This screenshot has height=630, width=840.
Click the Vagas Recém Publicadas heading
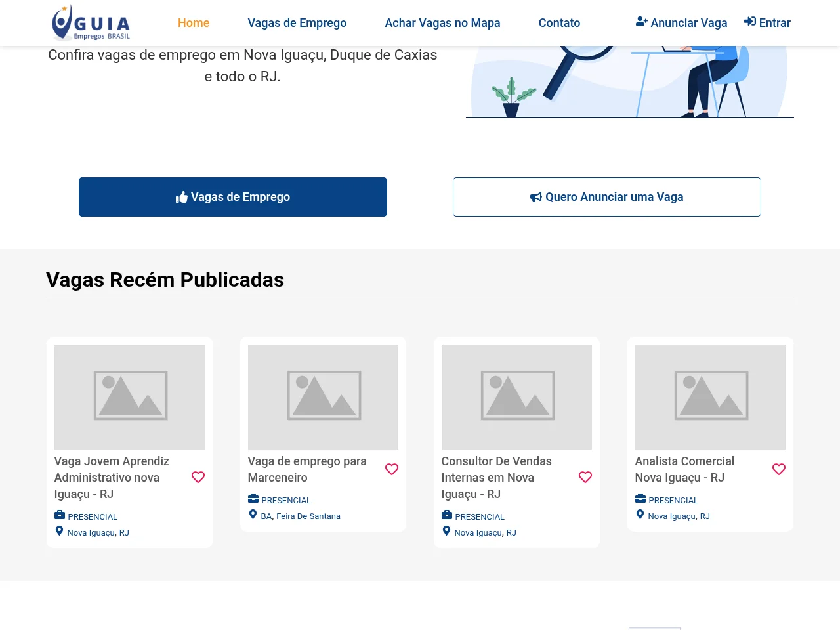tap(165, 280)
